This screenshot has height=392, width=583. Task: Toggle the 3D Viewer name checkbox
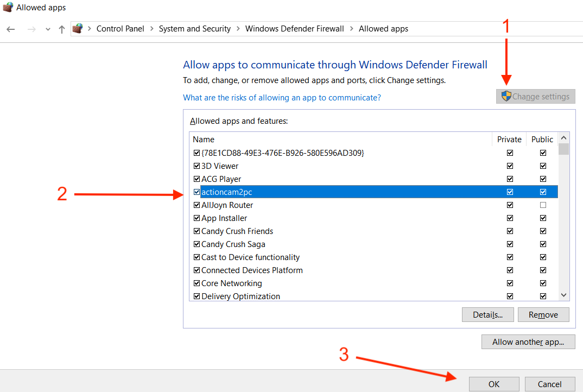(197, 166)
